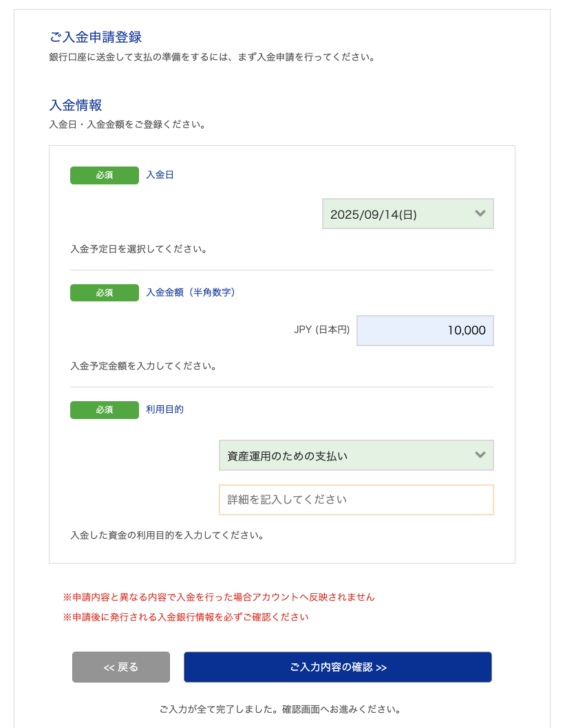Open the 入金日 date dropdown

pyautogui.click(x=399, y=214)
